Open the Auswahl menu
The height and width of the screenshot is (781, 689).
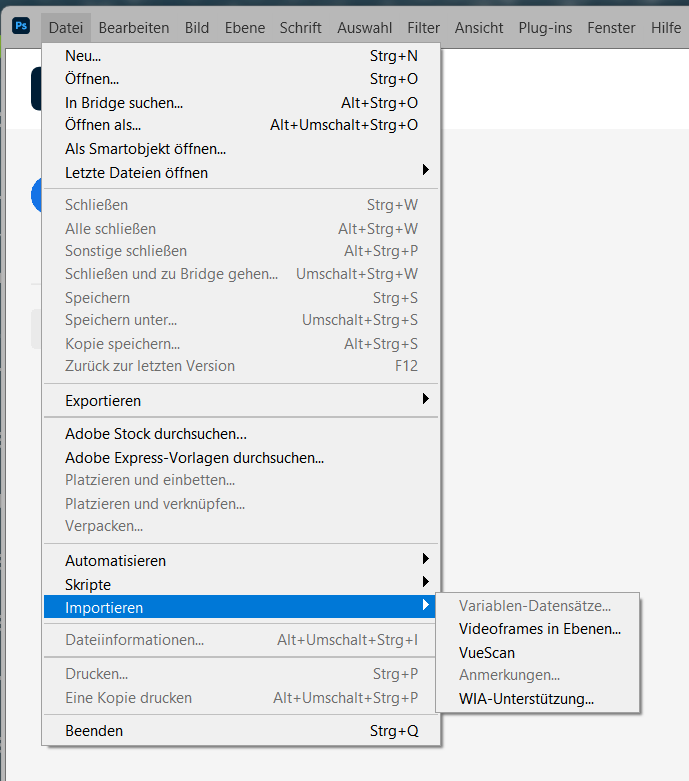coord(365,27)
